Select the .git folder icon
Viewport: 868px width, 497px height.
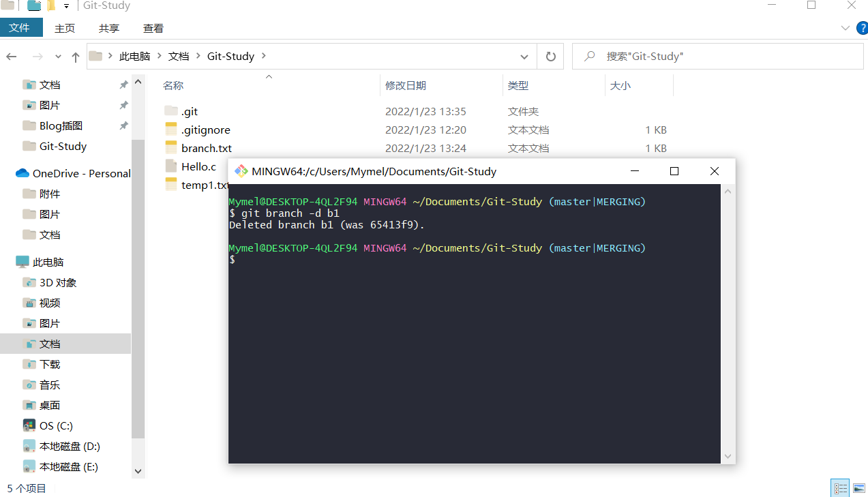pos(171,111)
